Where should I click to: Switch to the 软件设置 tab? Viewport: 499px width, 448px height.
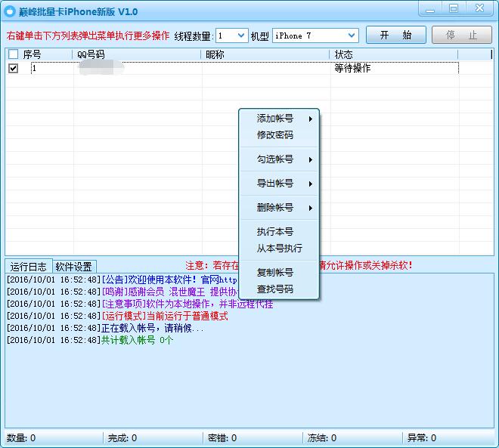point(73,267)
